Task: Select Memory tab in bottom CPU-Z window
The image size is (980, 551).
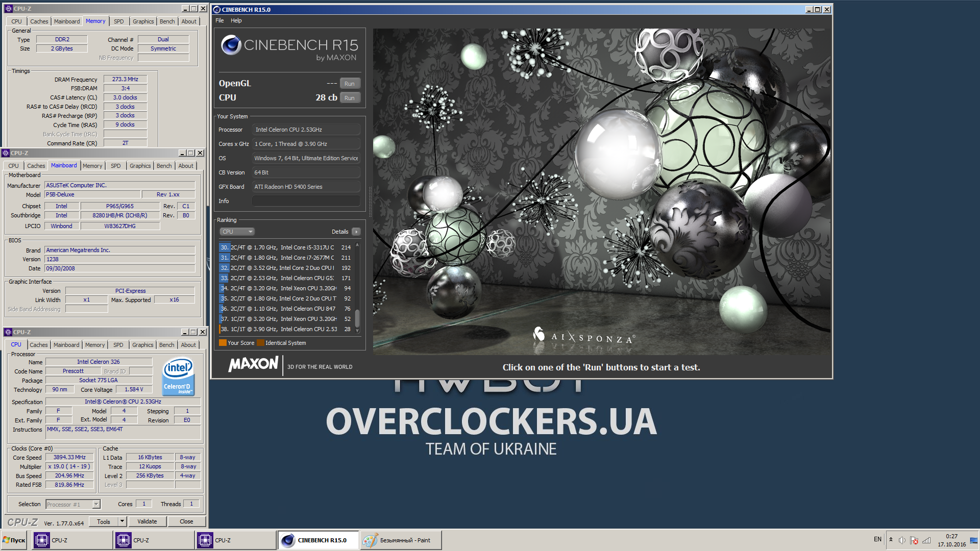Action: tap(95, 345)
